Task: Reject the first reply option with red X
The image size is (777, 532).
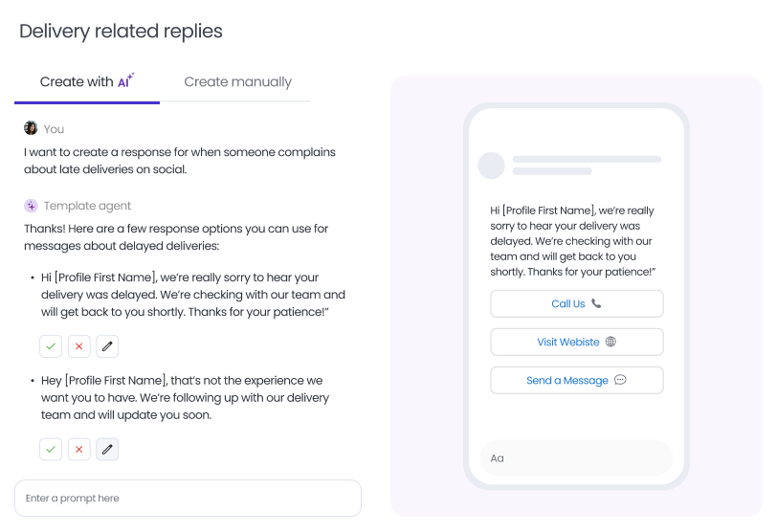Action: click(79, 346)
